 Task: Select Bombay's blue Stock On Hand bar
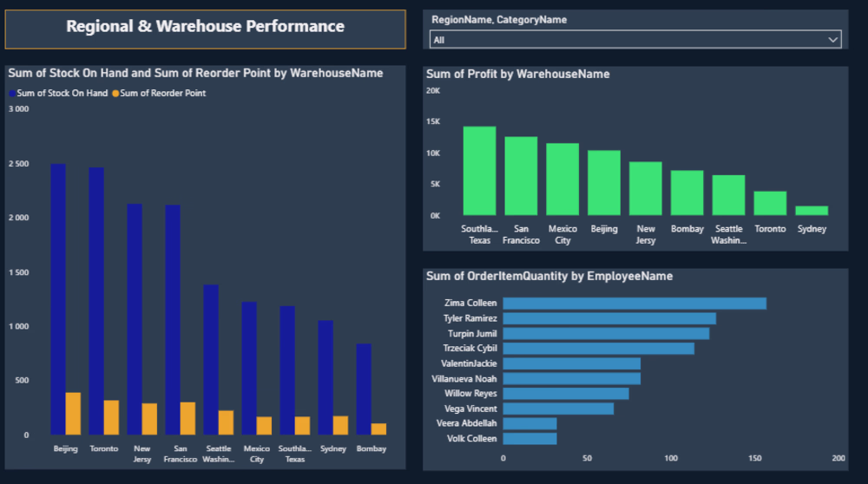click(364, 389)
